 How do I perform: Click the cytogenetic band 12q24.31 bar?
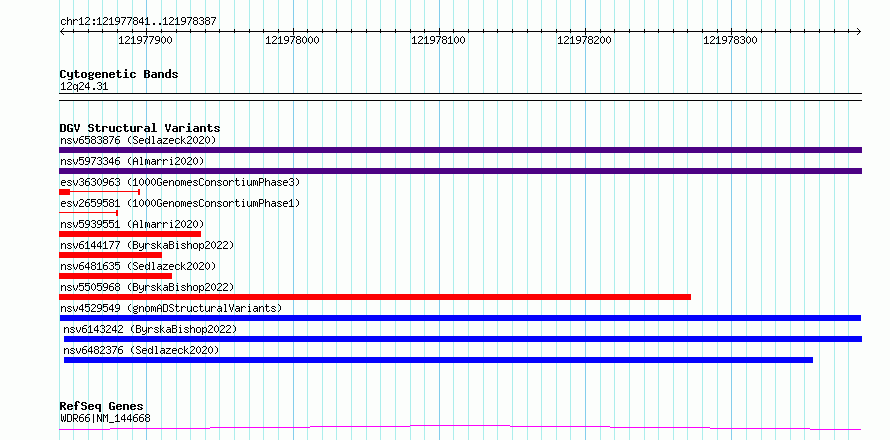[460, 97]
